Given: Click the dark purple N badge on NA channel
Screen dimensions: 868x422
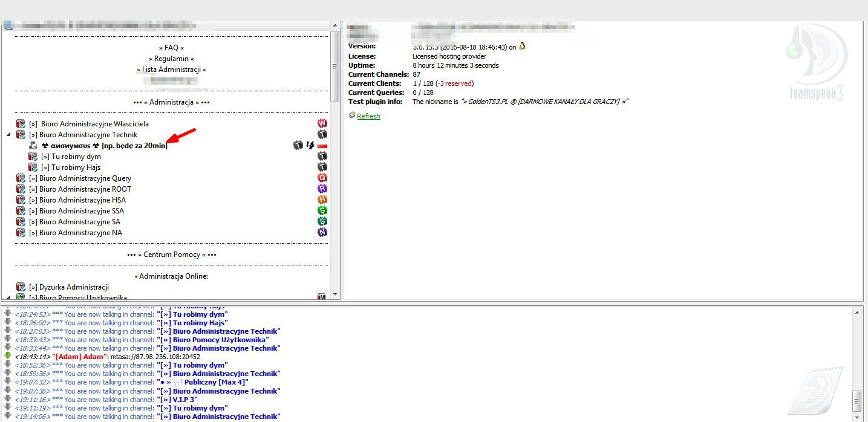Looking at the screenshot, I should [322, 233].
